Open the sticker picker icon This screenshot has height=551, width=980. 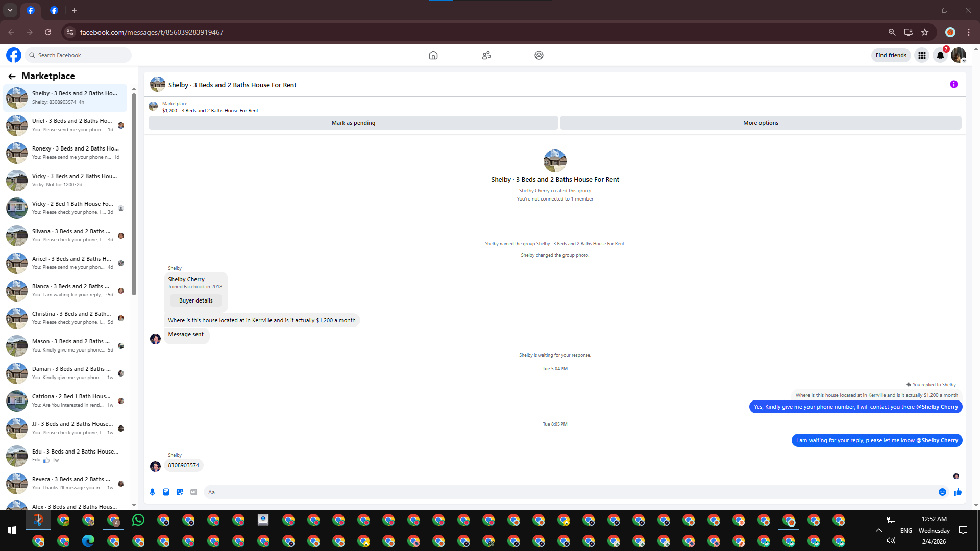pyautogui.click(x=180, y=492)
